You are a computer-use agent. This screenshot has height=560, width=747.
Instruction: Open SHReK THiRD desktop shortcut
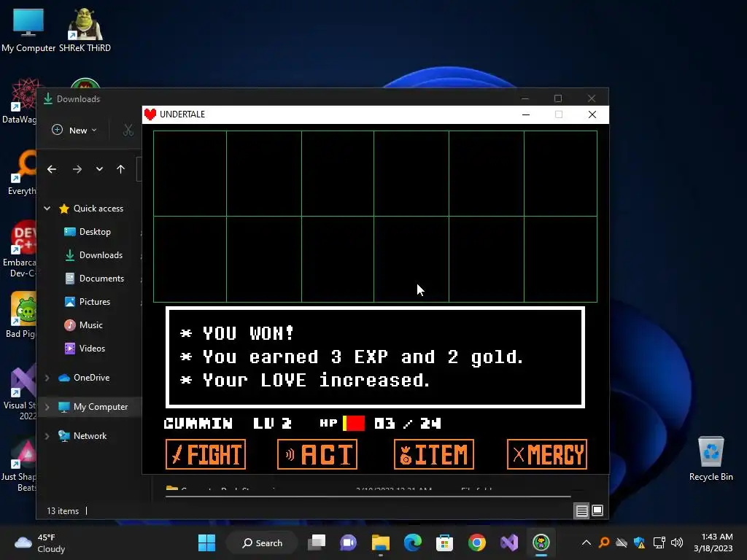(85, 29)
